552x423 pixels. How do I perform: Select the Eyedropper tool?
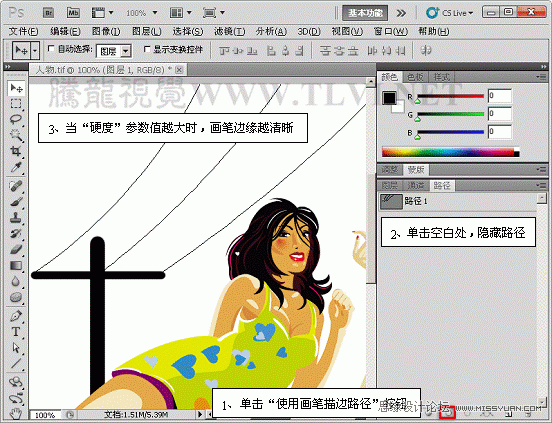[16, 168]
